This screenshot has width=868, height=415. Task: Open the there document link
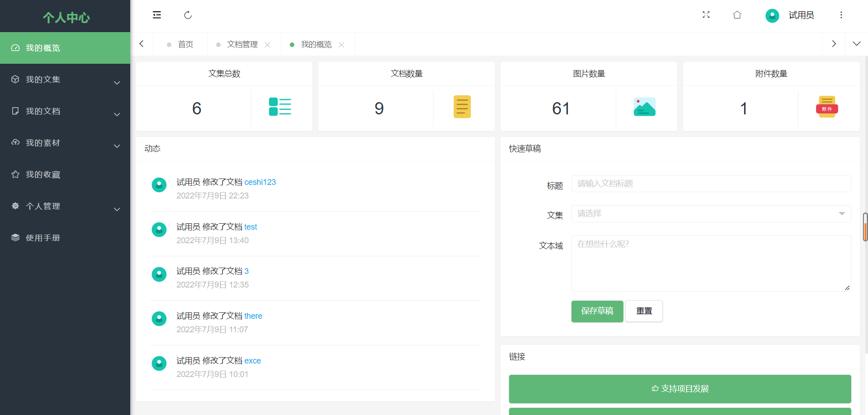tap(253, 316)
